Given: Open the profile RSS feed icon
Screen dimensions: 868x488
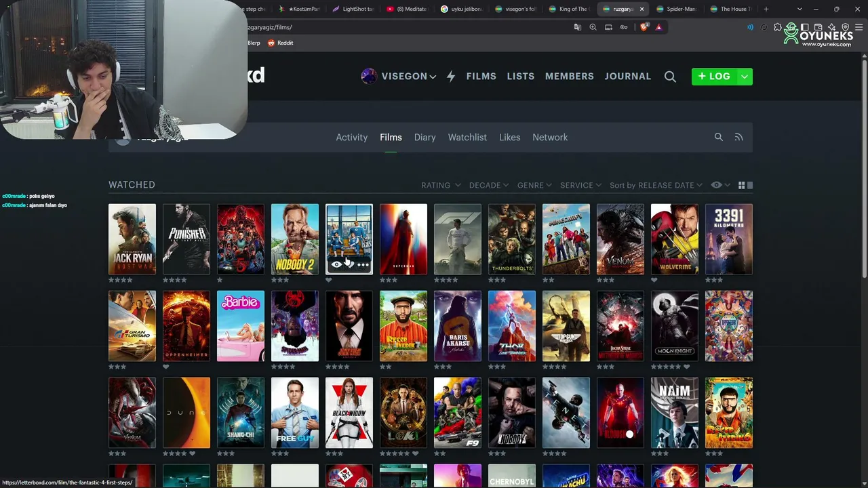Looking at the screenshot, I should (x=738, y=137).
